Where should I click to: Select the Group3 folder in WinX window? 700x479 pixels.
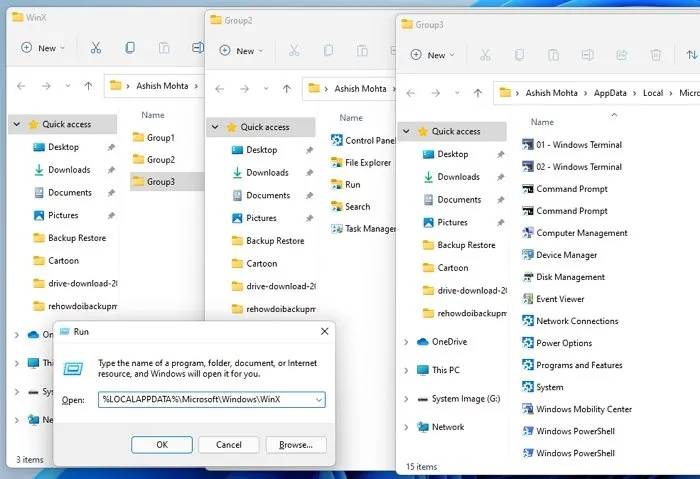160,181
